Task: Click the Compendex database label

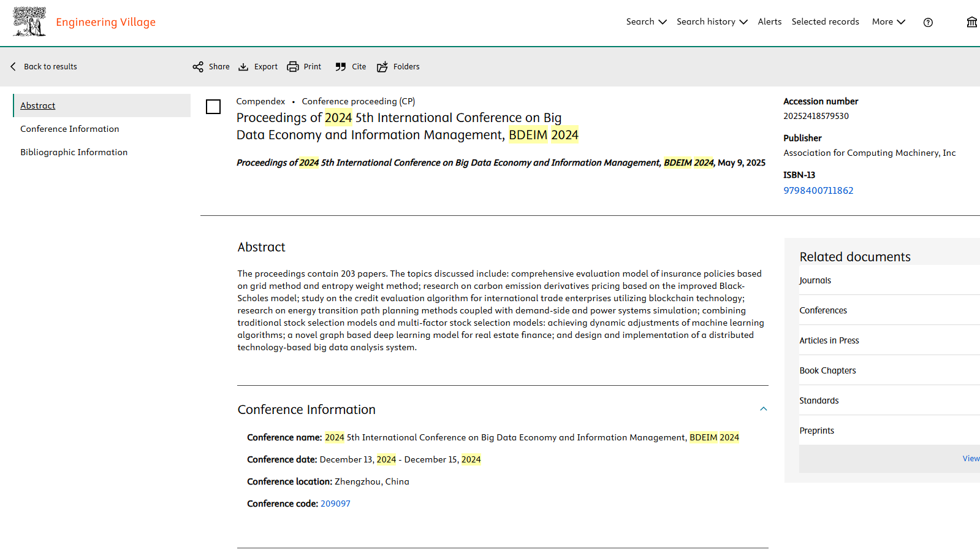Action: coord(260,101)
